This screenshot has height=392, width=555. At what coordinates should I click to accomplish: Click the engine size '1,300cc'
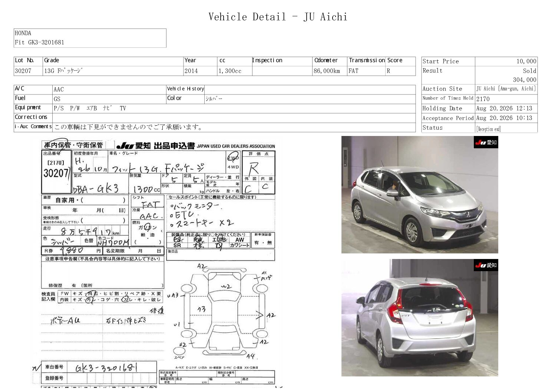coord(230,71)
